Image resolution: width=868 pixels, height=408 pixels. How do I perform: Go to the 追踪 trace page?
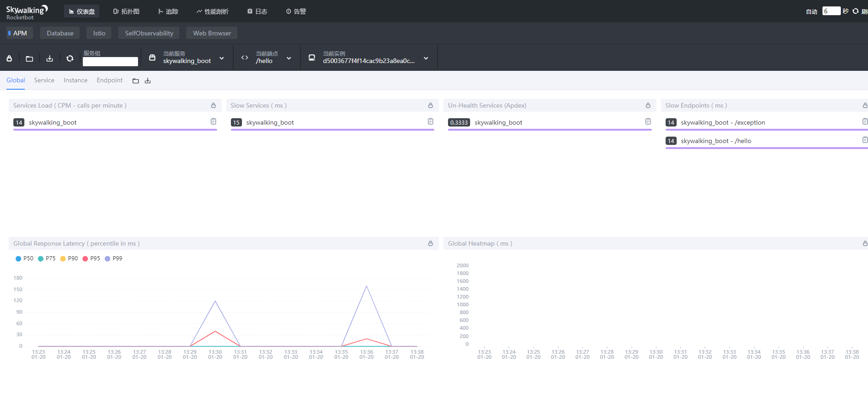pyautogui.click(x=168, y=11)
